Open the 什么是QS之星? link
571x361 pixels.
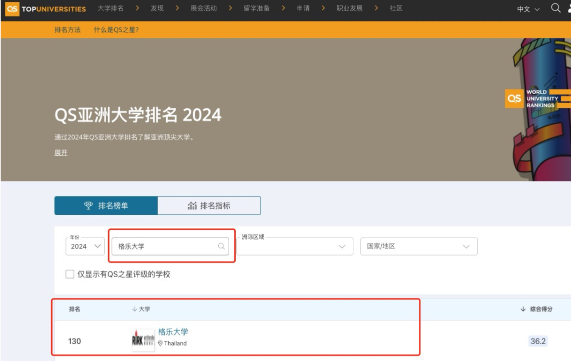click(x=116, y=30)
